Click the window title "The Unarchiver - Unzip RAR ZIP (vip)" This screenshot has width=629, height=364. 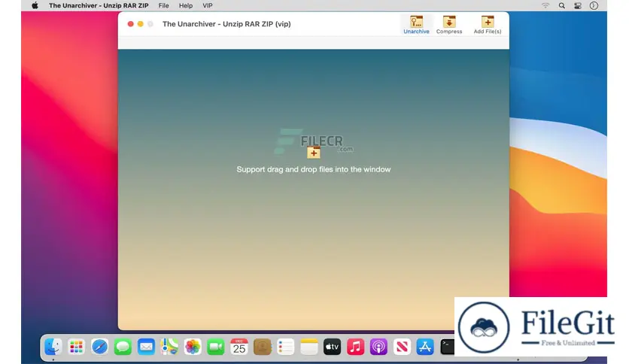pos(226,24)
